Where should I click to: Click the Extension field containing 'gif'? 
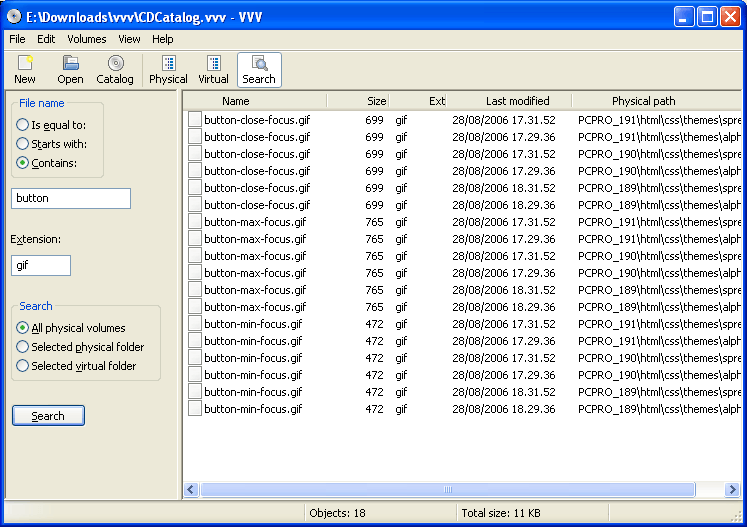click(x=41, y=265)
